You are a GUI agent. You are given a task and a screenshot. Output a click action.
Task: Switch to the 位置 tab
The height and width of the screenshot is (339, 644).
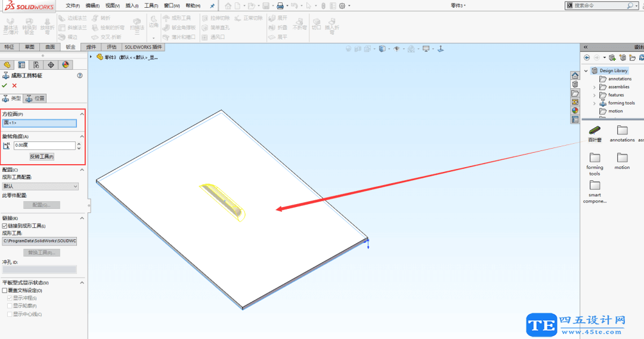click(35, 98)
